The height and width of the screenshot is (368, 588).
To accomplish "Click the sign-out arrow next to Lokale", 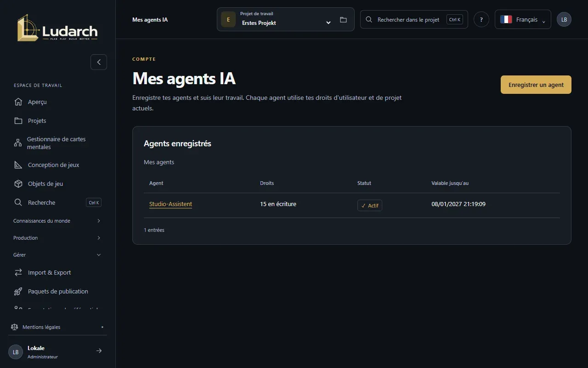I will [x=99, y=351].
